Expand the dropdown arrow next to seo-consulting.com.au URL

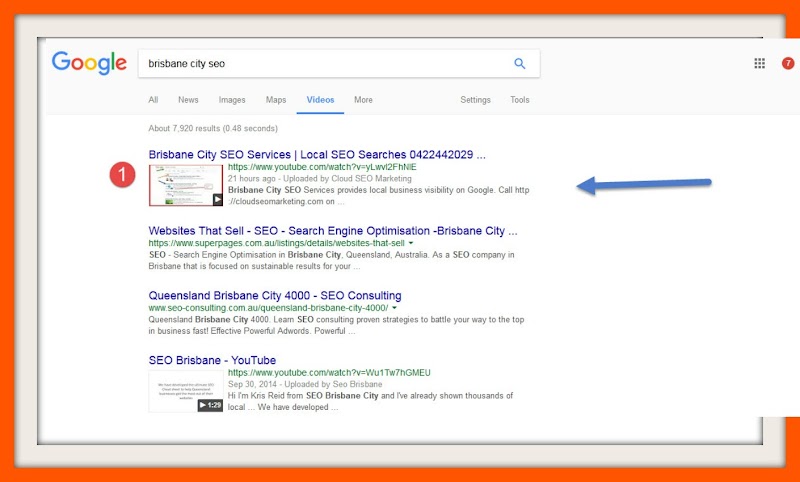click(394, 308)
